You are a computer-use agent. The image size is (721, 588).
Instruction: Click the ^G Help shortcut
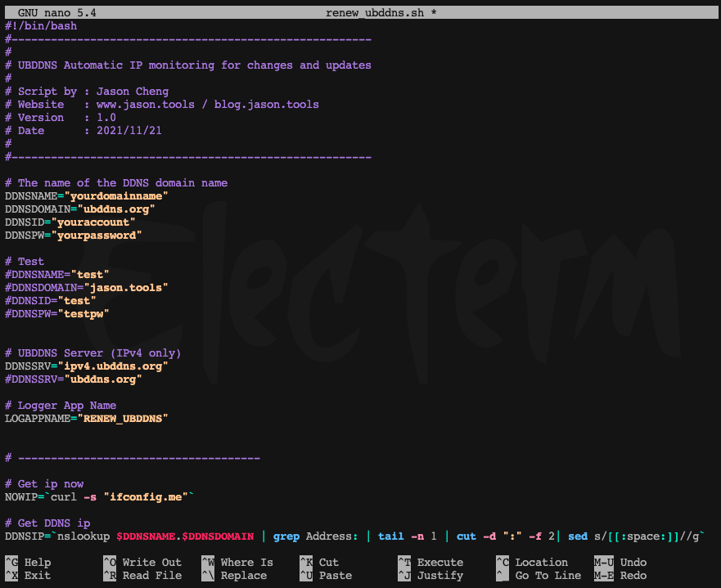click(x=28, y=563)
